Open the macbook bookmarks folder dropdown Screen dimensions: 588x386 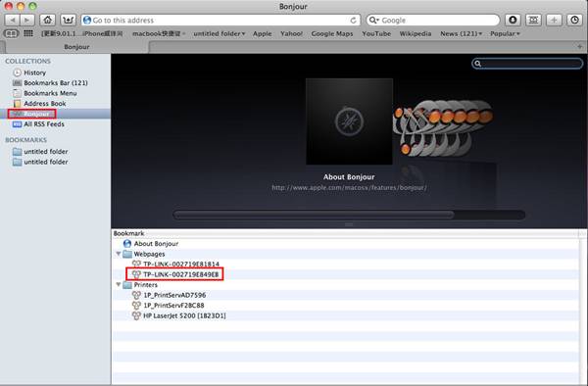tap(159, 33)
